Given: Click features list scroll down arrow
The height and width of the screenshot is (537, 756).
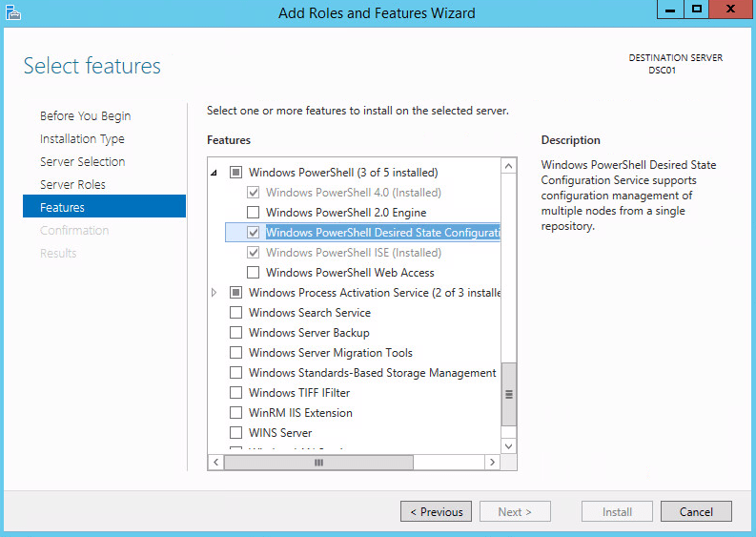Looking at the screenshot, I should tap(509, 445).
